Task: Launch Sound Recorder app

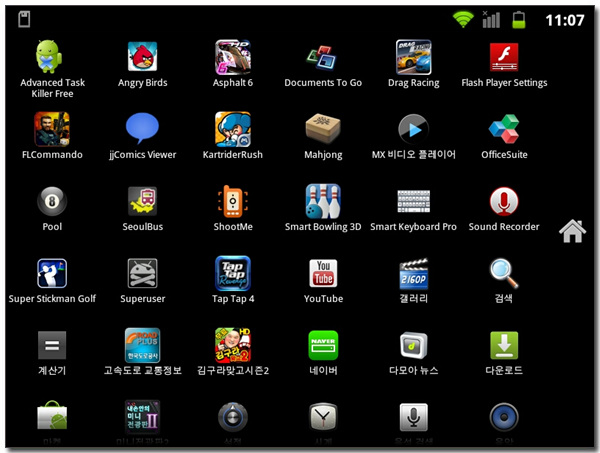Action: click(x=504, y=209)
